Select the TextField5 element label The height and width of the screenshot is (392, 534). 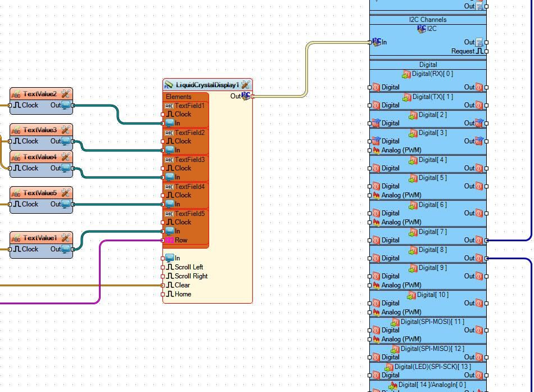click(189, 213)
